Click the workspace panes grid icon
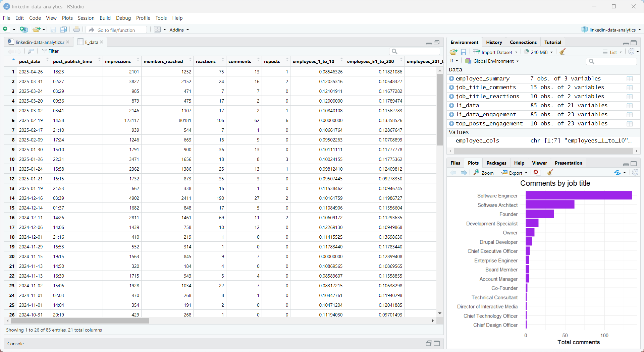644x352 pixels. pyautogui.click(x=157, y=30)
